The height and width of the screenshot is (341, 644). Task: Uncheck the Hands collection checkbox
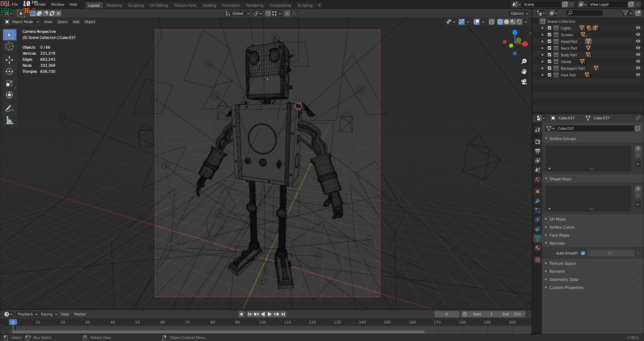tap(549, 61)
